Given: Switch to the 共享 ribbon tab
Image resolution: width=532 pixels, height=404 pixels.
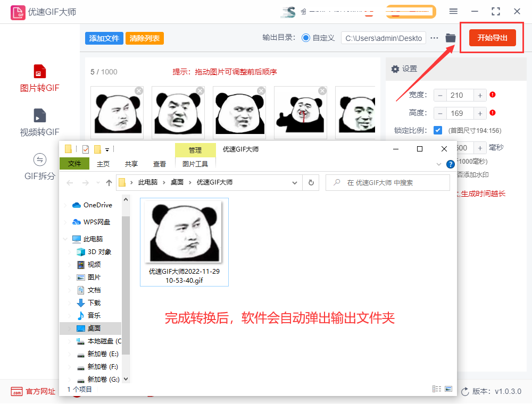Looking at the screenshot, I should (131, 164).
